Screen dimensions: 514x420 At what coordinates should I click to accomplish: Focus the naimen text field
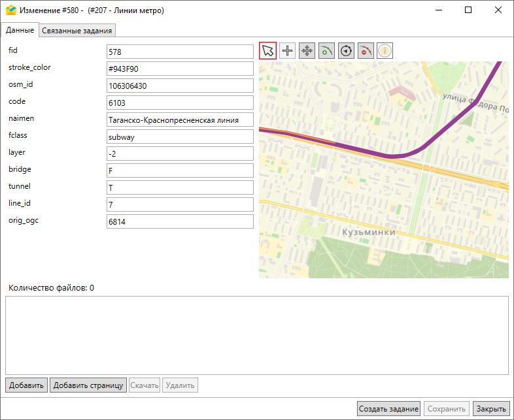(180, 120)
